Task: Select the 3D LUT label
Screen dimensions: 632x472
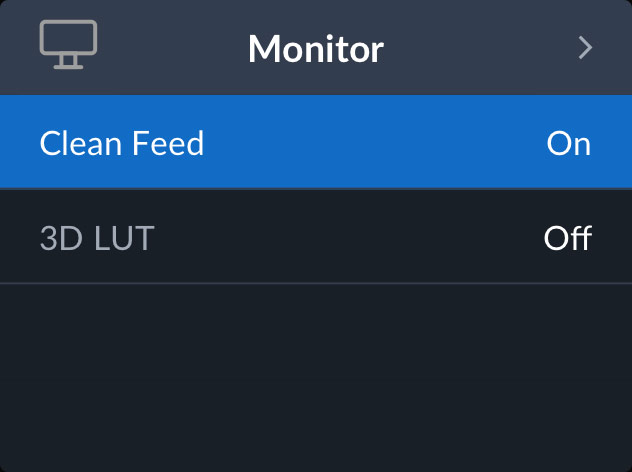Action: (97, 239)
